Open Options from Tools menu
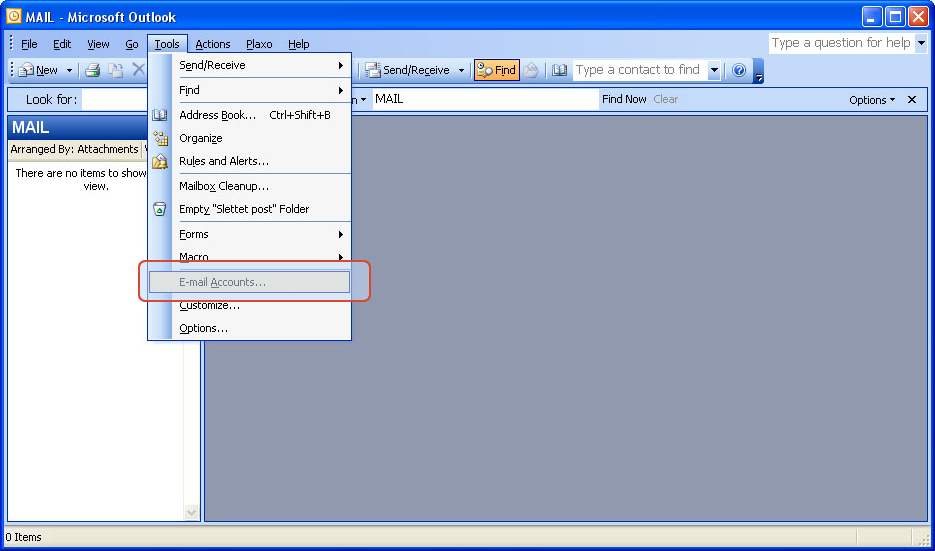This screenshot has height=551, width=935. coord(249,329)
